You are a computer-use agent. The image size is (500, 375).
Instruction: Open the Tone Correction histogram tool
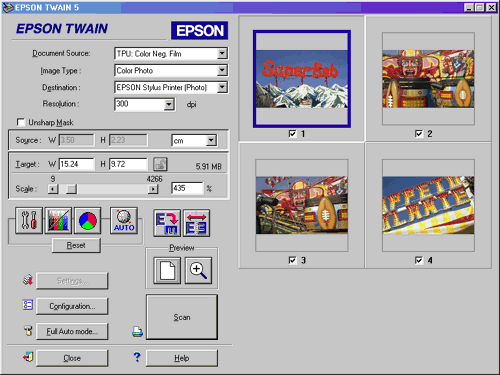(58, 220)
